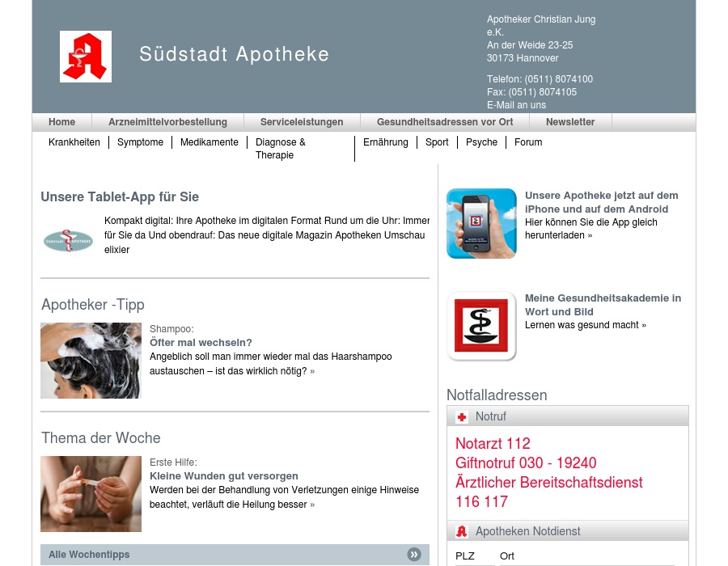The height and width of the screenshot is (566, 728).
Task: Open the Krankheiten submenu link
Action: 74,142
